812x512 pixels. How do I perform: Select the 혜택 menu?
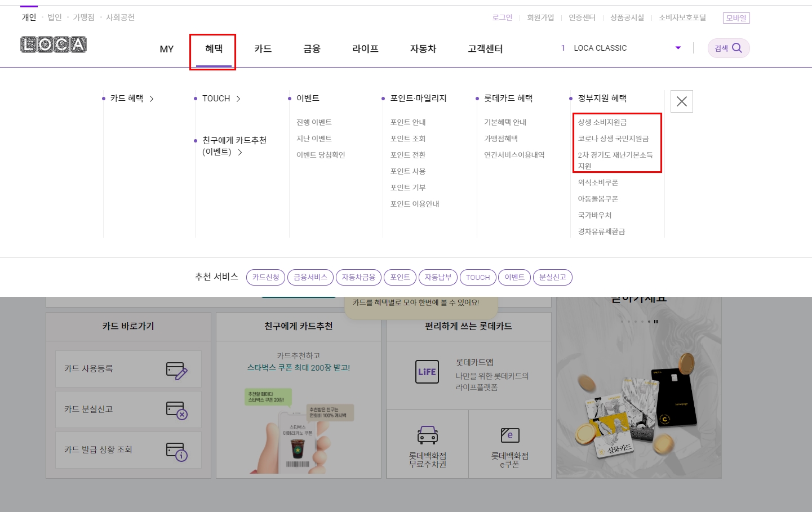tap(214, 49)
